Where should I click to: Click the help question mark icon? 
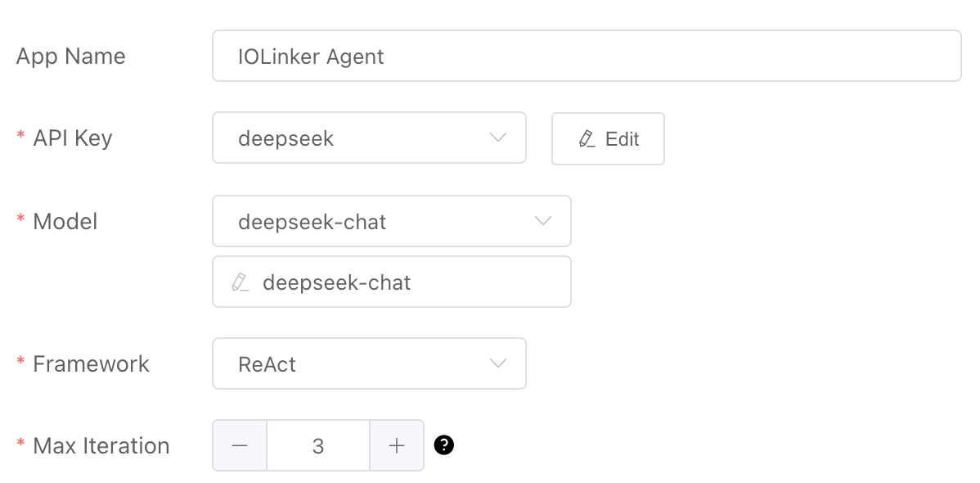point(443,445)
